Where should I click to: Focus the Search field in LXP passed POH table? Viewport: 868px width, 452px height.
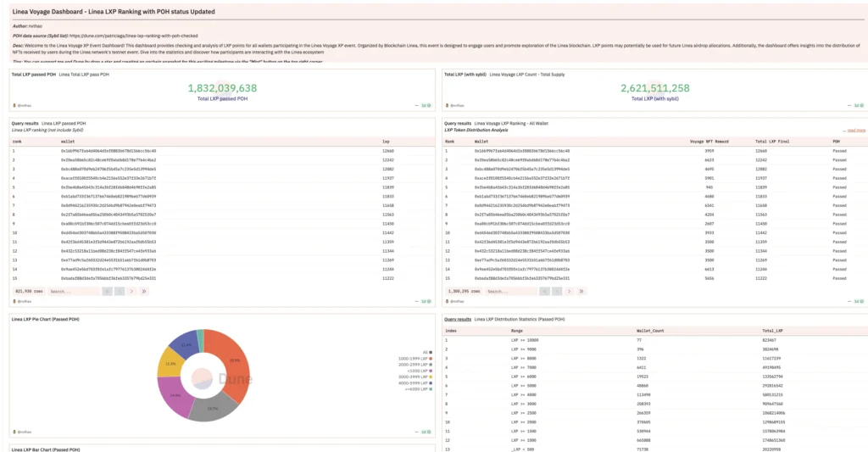[x=73, y=292]
